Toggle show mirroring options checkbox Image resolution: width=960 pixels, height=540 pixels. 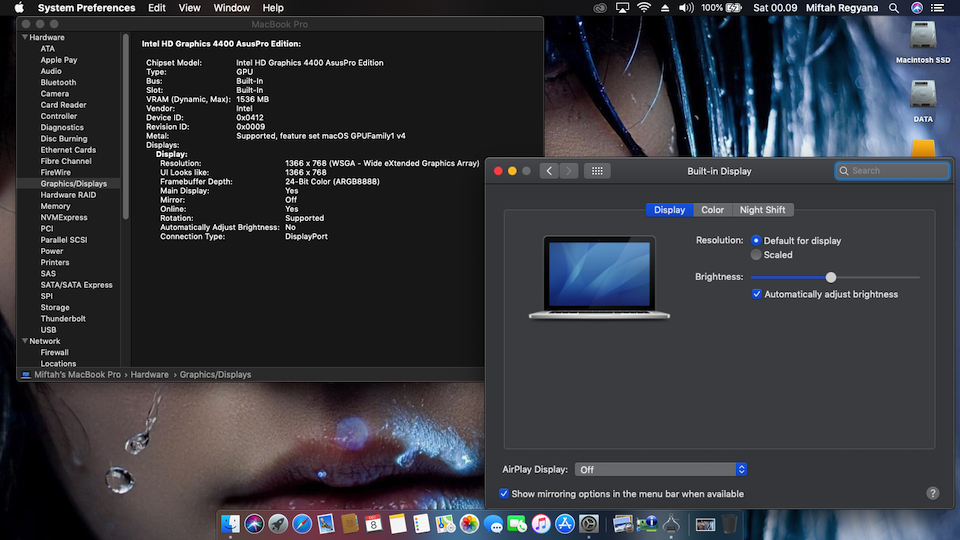pos(504,493)
